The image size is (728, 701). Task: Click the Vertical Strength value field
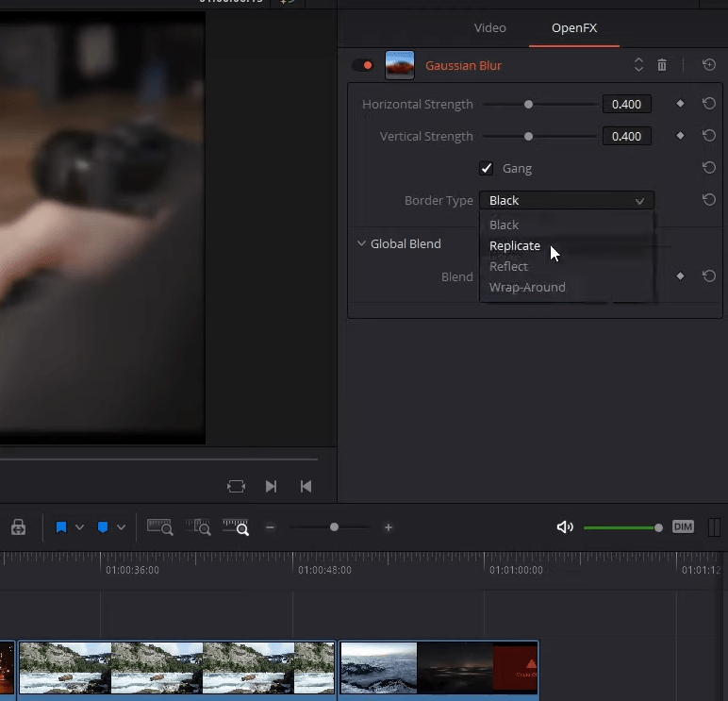point(626,136)
